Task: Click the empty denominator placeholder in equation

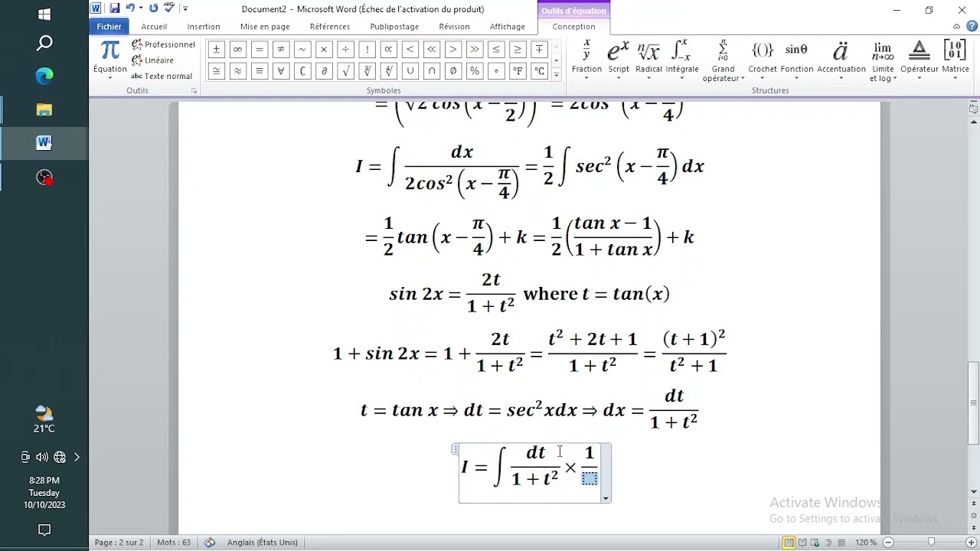Action: point(590,478)
